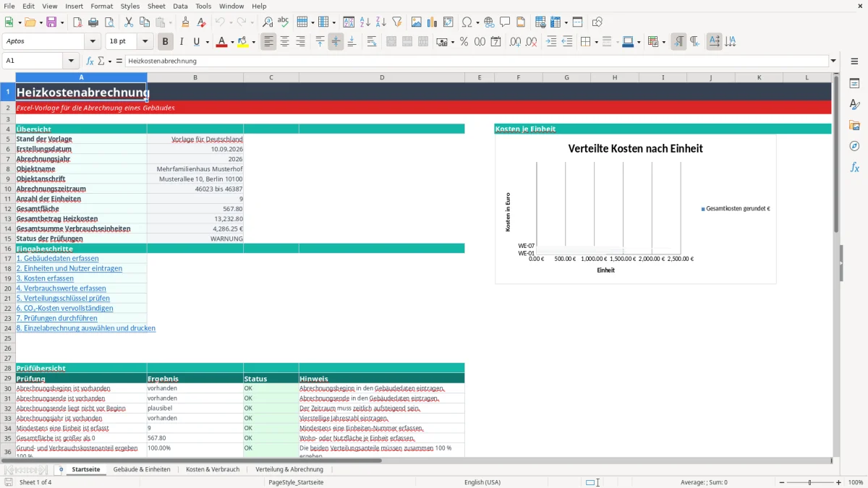Click the formula input field
Screen dimensions: 868x488
(477, 61)
